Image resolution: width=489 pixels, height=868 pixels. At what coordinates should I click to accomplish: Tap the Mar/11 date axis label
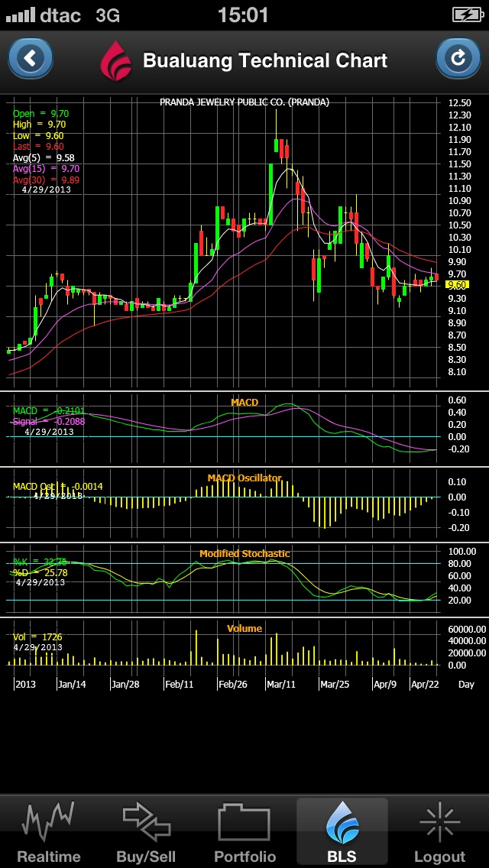[x=281, y=684]
